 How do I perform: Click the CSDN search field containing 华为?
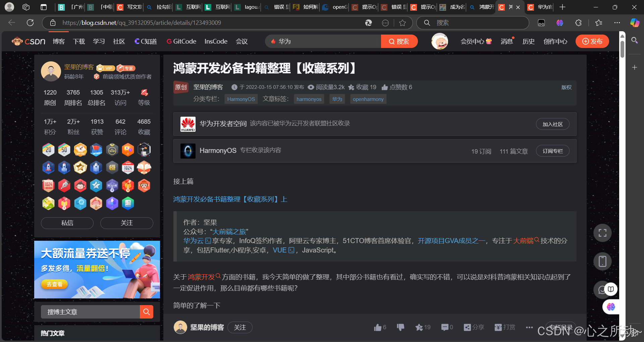pos(323,41)
